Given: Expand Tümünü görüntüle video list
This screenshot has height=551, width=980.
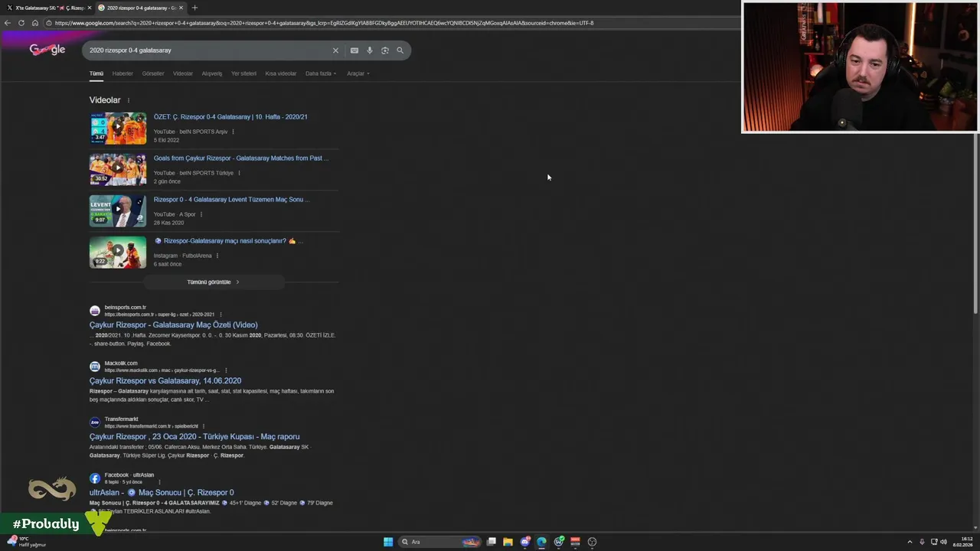Looking at the screenshot, I should pos(214,282).
